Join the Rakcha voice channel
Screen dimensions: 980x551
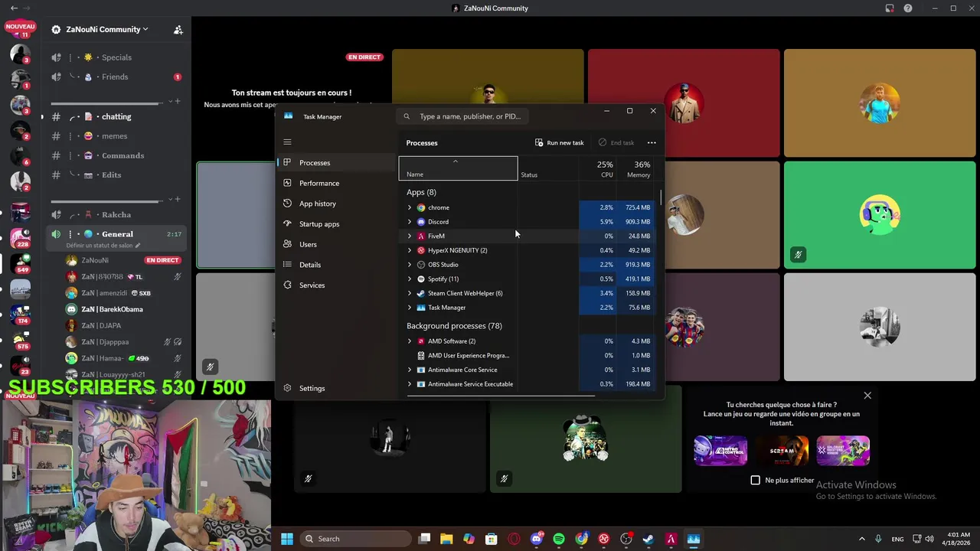116,214
